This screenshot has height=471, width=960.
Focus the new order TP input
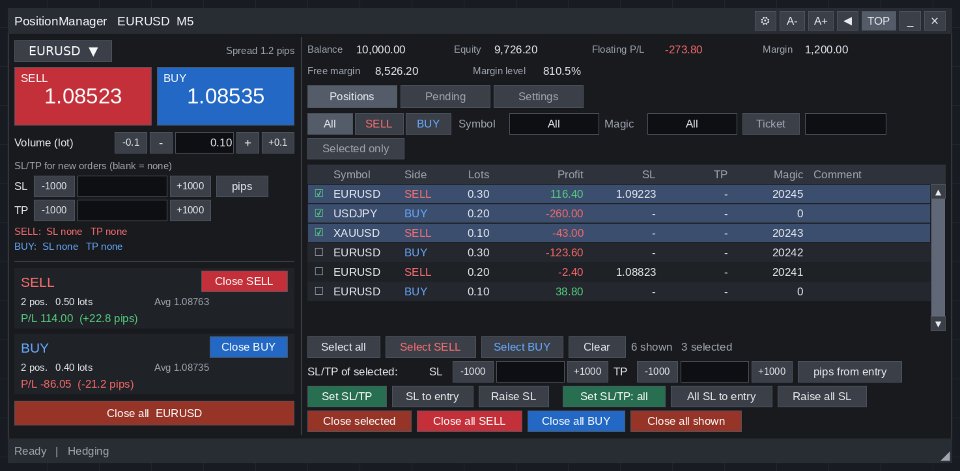coord(122,210)
